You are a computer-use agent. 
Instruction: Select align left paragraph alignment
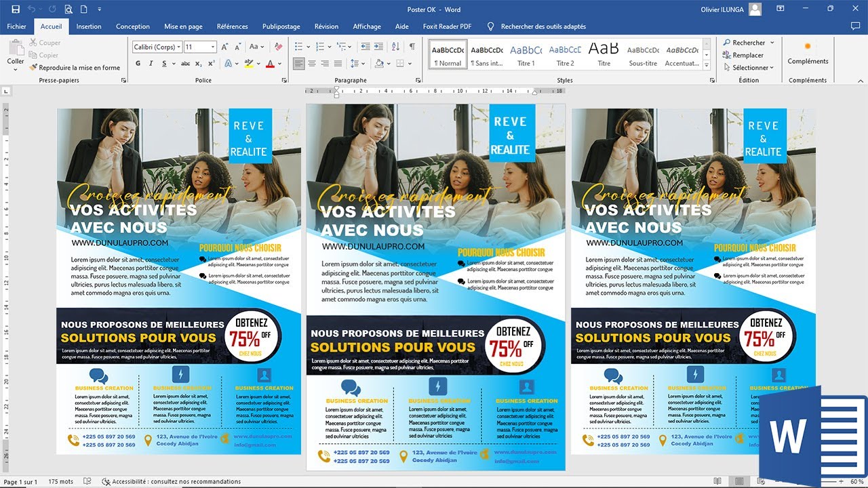(299, 64)
